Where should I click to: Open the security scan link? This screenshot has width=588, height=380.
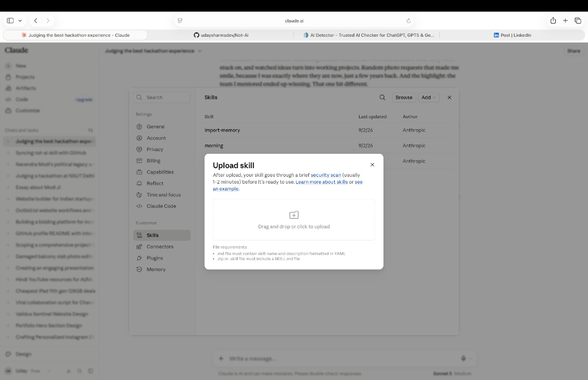326,175
